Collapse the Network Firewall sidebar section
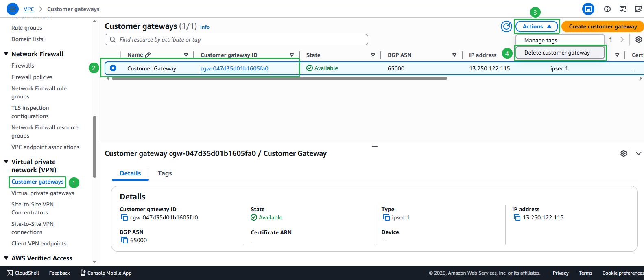644x280 pixels. (6, 54)
